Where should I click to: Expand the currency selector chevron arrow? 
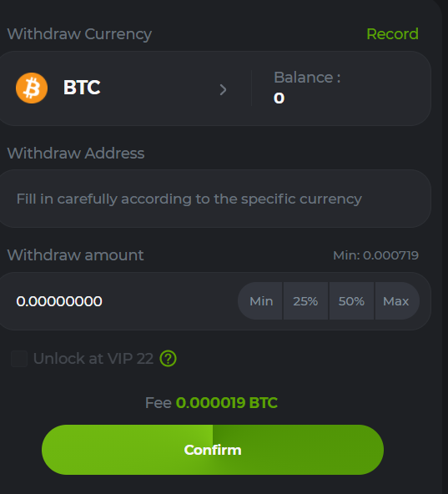point(223,89)
